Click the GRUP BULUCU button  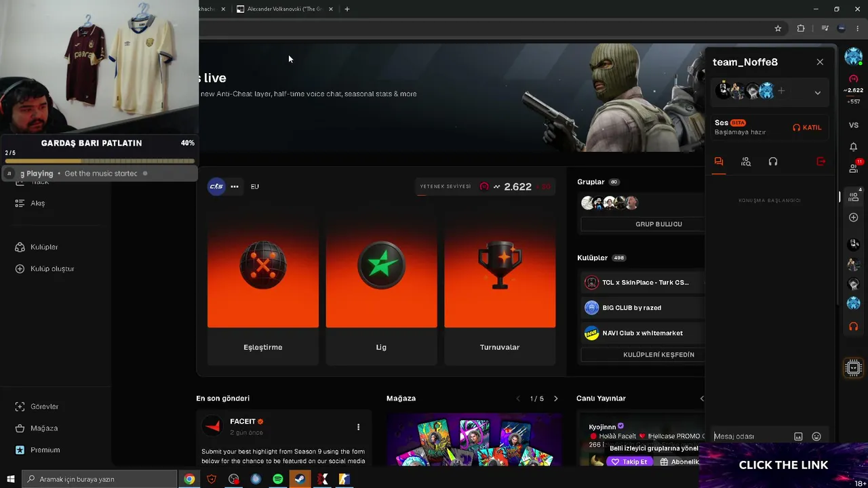coord(643,224)
